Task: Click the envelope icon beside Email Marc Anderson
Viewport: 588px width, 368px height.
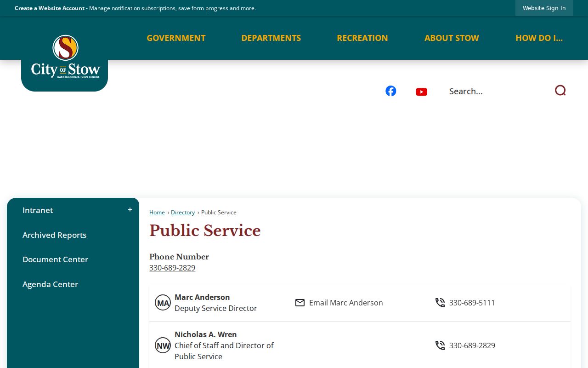Action: [x=300, y=303]
